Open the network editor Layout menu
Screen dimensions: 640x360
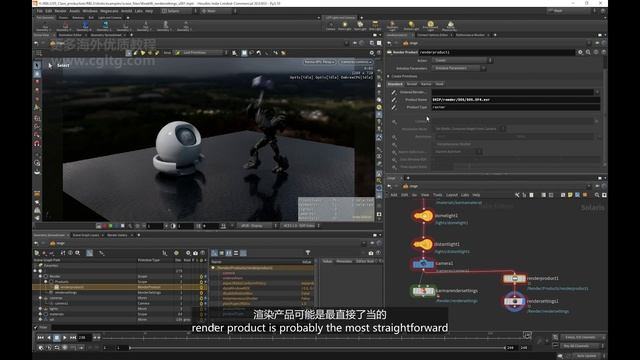[x=451, y=195]
